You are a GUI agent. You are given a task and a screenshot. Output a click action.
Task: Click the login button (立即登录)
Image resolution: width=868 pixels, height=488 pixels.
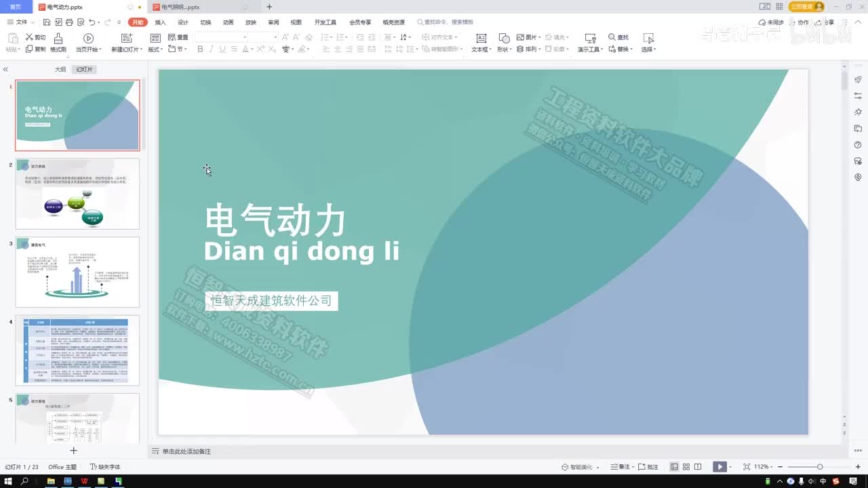[806, 7]
